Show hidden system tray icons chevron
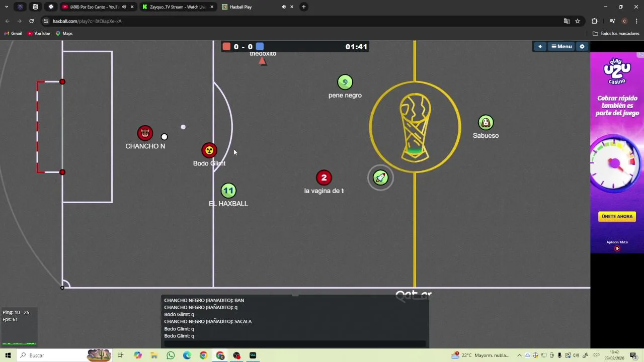 (520, 355)
